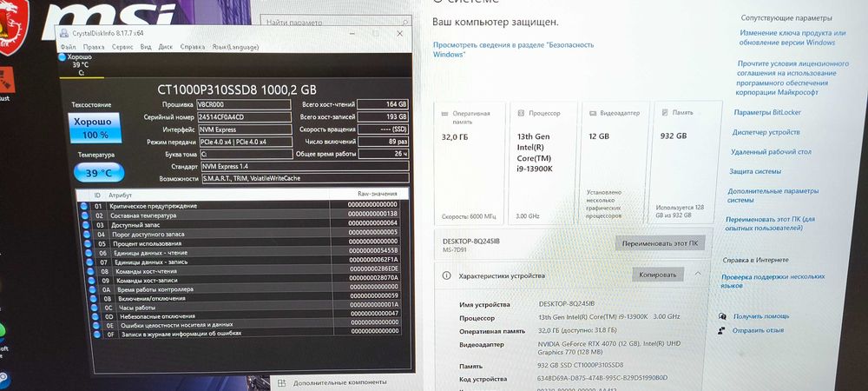Open the Сервис menu in CrystalDiskInfo

pyautogui.click(x=122, y=47)
